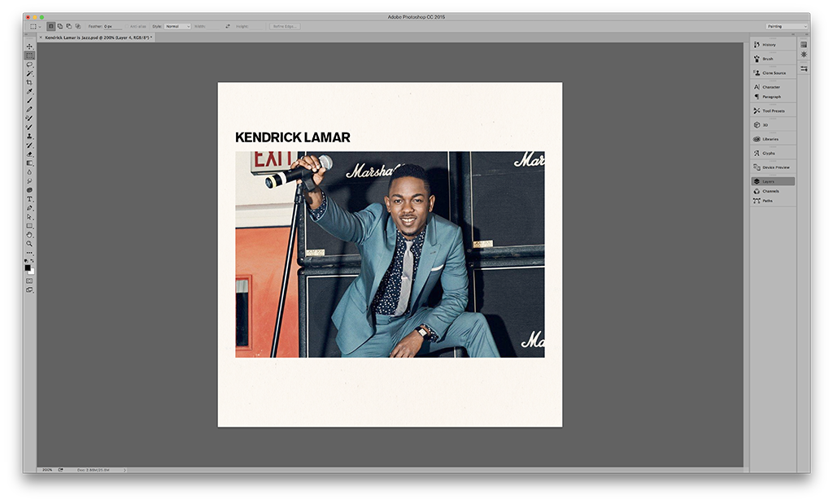Open the Character panel
The width and height of the screenshot is (833, 504).
773,86
